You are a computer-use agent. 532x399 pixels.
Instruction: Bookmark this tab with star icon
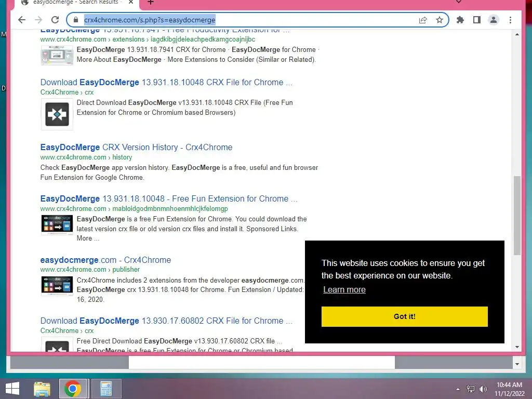(x=440, y=20)
